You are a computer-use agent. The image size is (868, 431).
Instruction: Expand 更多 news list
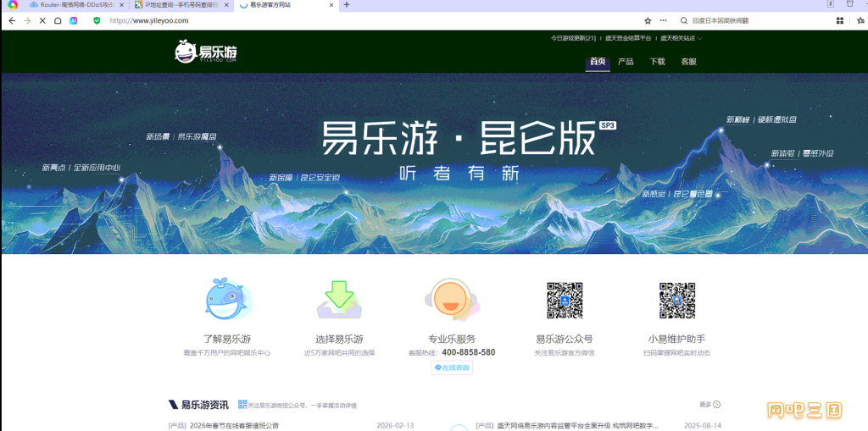pos(709,405)
